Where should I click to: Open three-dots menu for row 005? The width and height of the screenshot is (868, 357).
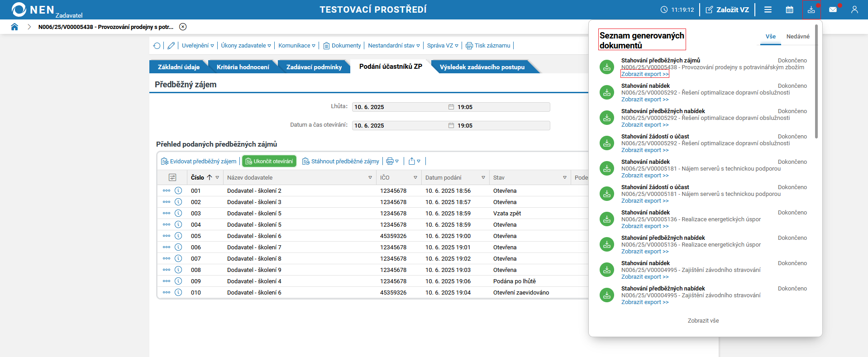pos(167,236)
